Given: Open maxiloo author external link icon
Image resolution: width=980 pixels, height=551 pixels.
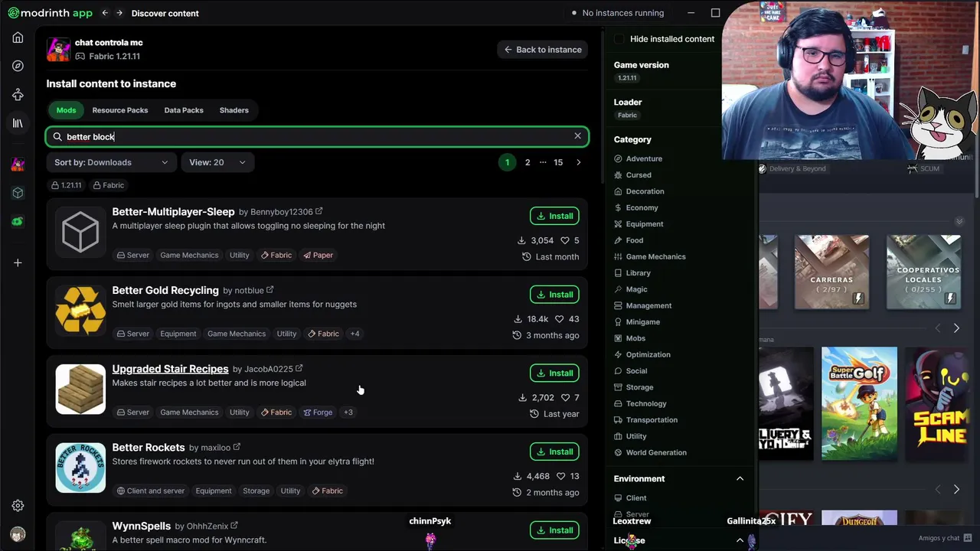Looking at the screenshot, I should 237,447.
